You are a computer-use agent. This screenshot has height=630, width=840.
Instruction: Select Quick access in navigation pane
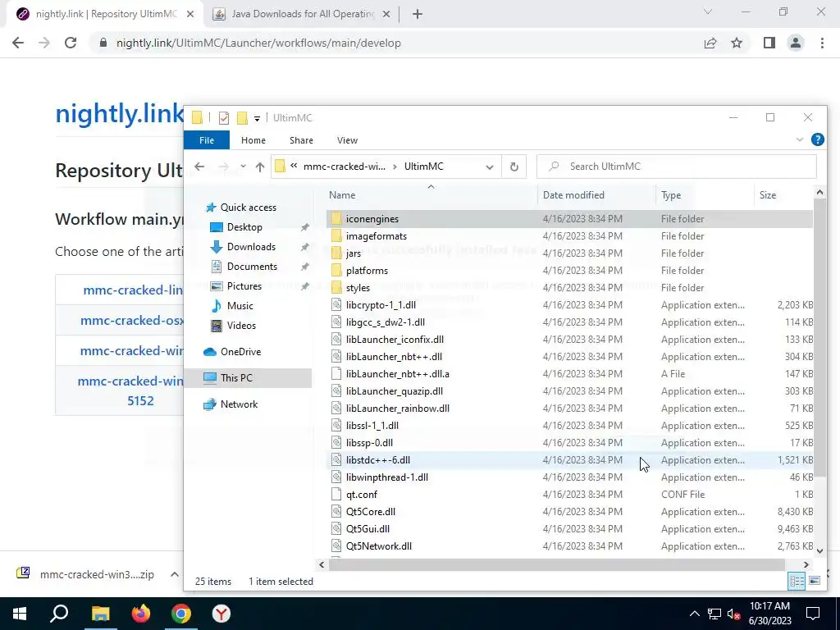pos(248,208)
